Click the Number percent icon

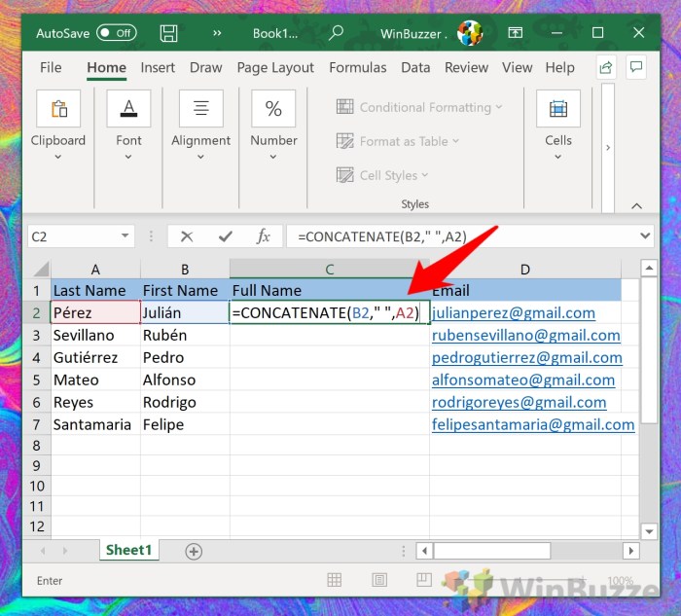[273, 109]
